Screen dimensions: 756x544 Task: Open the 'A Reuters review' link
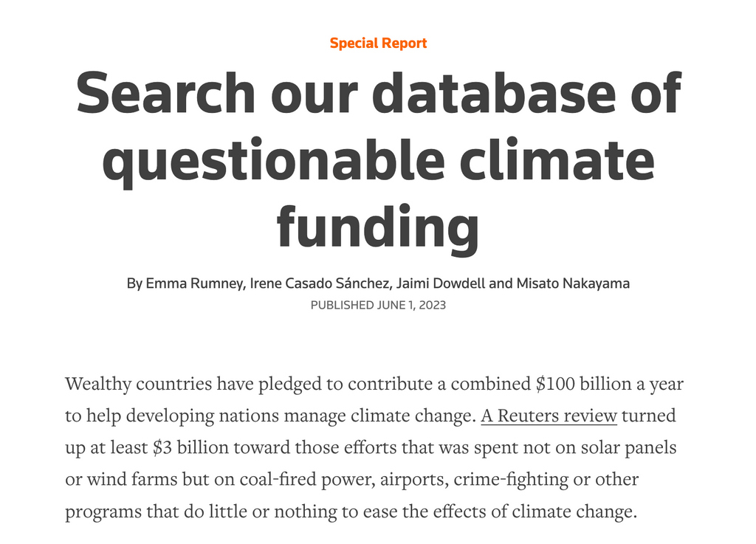[x=549, y=416]
